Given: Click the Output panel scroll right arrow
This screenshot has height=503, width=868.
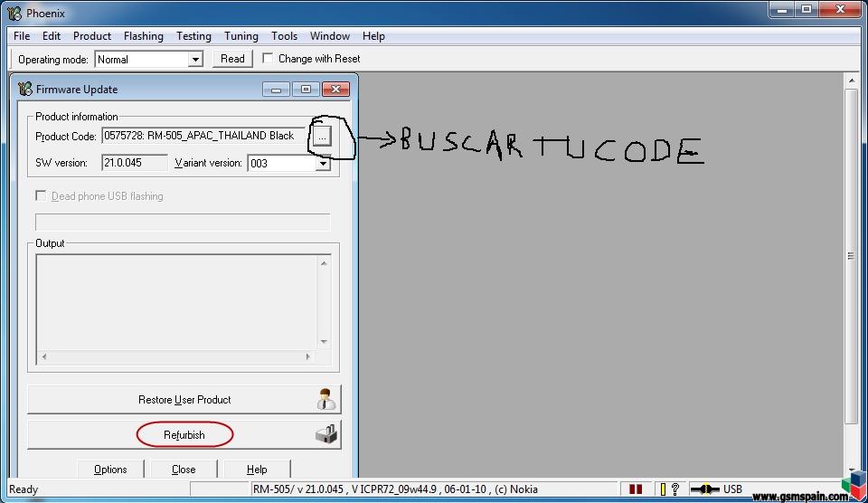Looking at the screenshot, I should 307,356.
